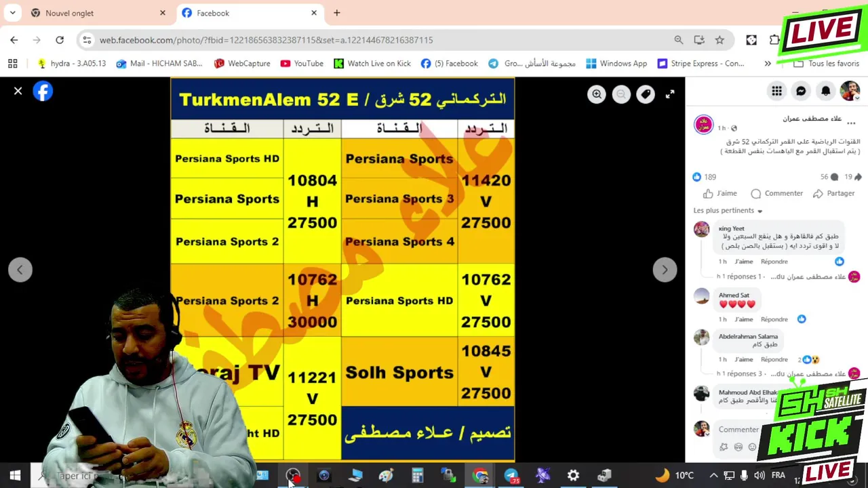Open Windows Start menu
868x488 pixels.
(x=15, y=476)
